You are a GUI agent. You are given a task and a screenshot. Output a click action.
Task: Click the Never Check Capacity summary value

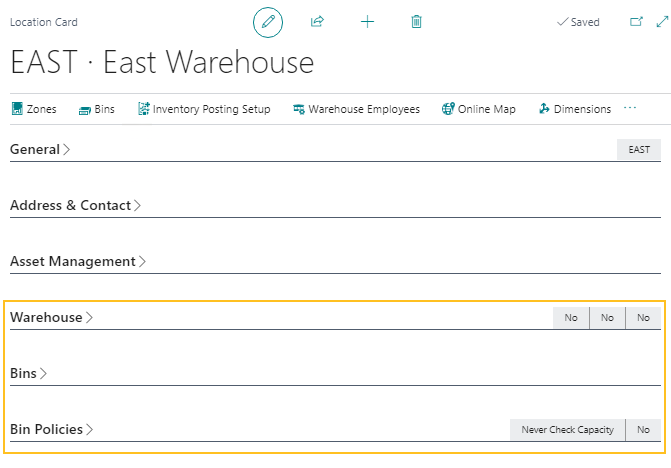point(567,430)
